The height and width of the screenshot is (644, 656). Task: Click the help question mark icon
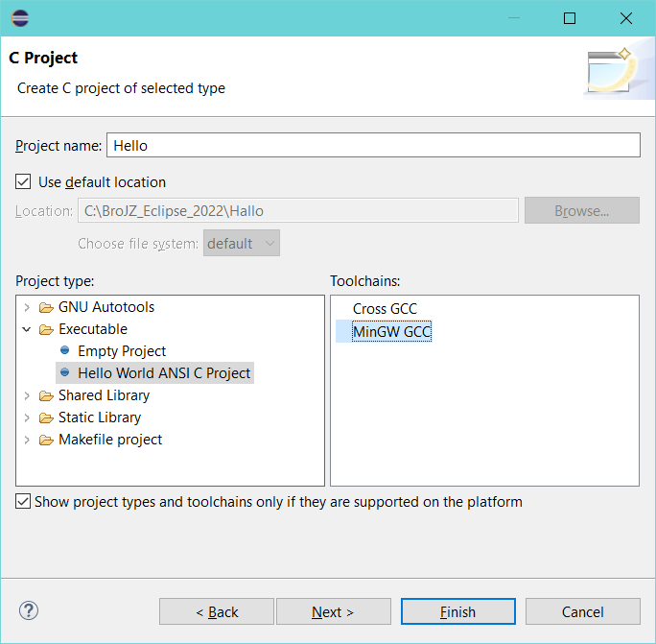[29, 611]
